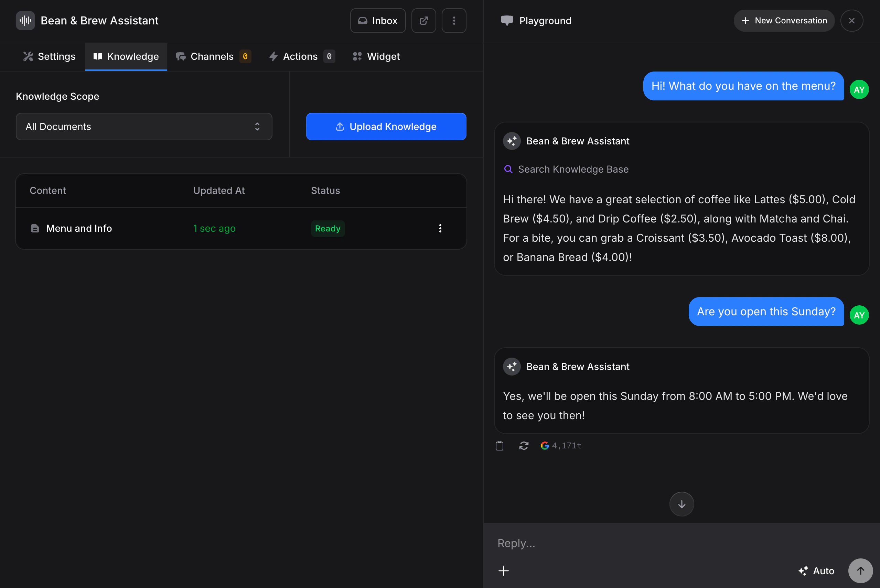The height and width of the screenshot is (588, 880).
Task: Open the Inbox
Action: pos(378,21)
